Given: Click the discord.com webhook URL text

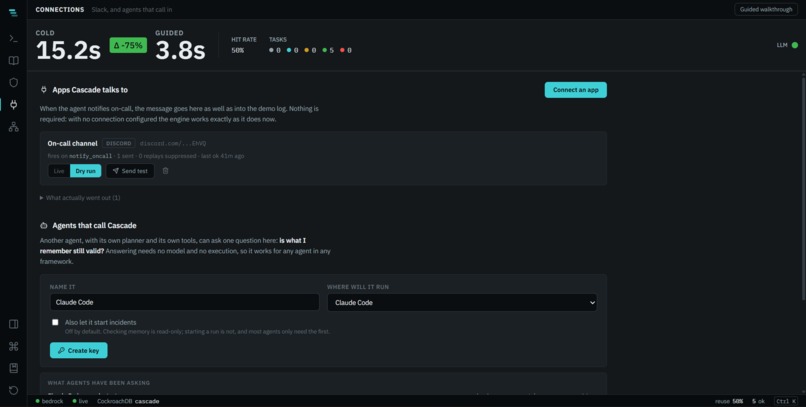Looking at the screenshot, I should [x=173, y=143].
